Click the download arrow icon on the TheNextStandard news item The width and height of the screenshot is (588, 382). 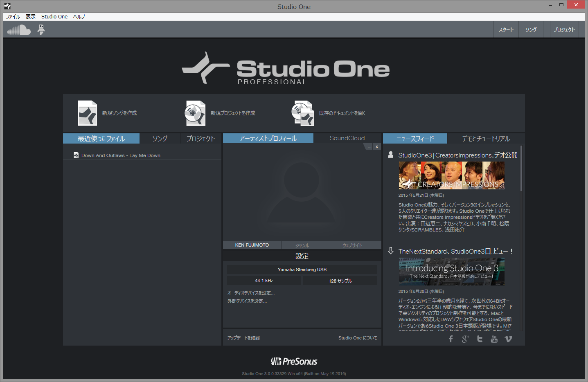[x=391, y=251]
